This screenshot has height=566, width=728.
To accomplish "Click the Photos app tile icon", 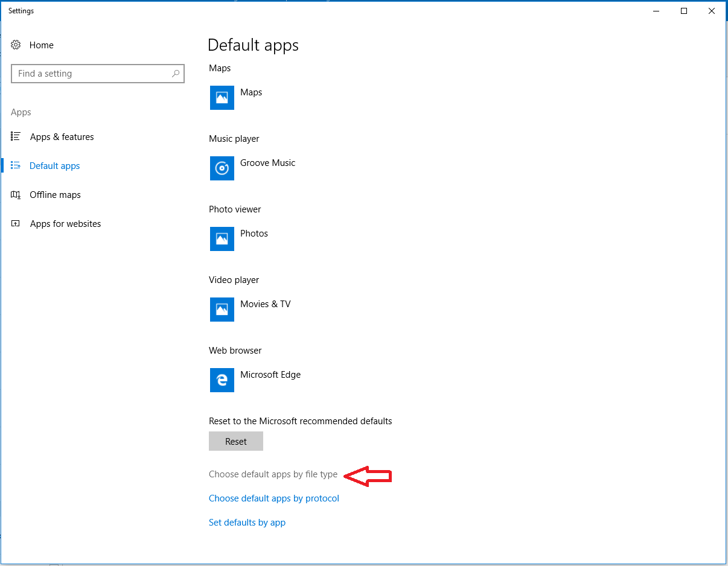I will click(222, 239).
